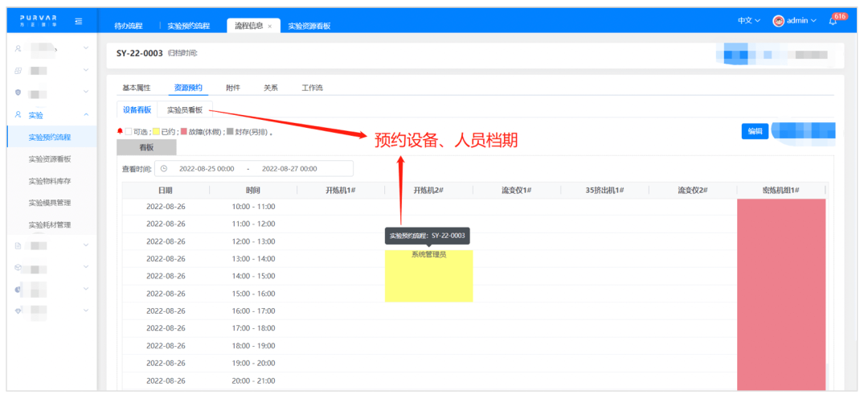Open the 中文 language dropdown
868x399 pixels.
point(748,21)
